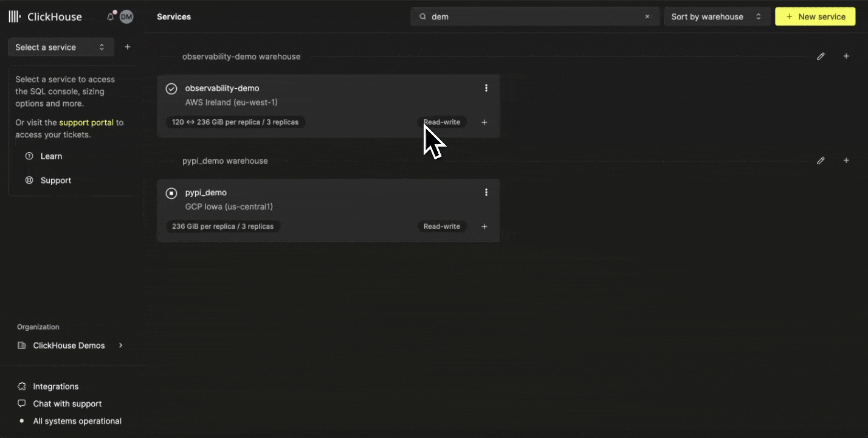868x438 pixels.
Task: Click plus icon next to pypi_demo Read-write
Action: pyautogui.click(x=484, y=226)
